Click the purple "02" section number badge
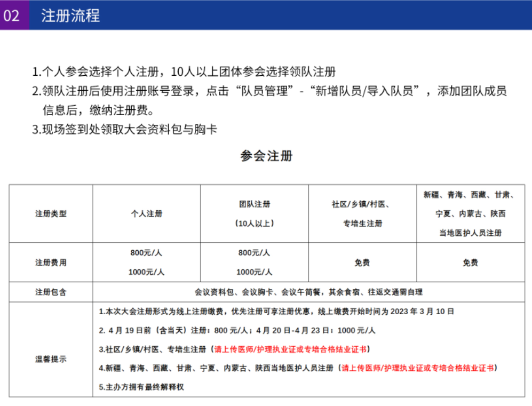Image resolution: width=532 pixels, height=406 pixels. tap(12, 15)
